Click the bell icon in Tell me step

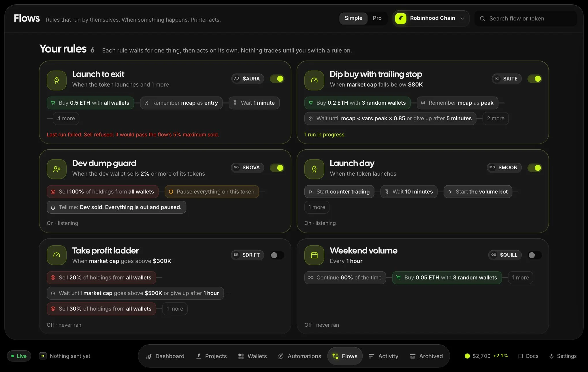(53, 207)
